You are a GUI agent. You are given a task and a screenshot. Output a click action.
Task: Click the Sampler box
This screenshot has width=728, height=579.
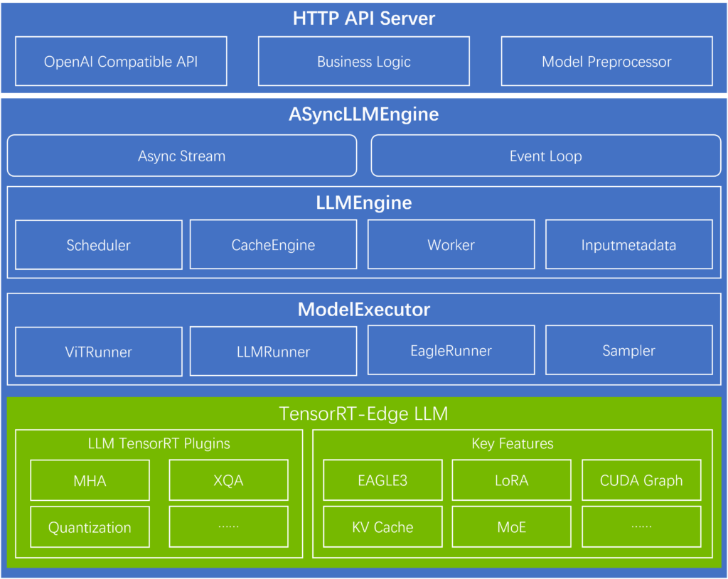(628, 350)
